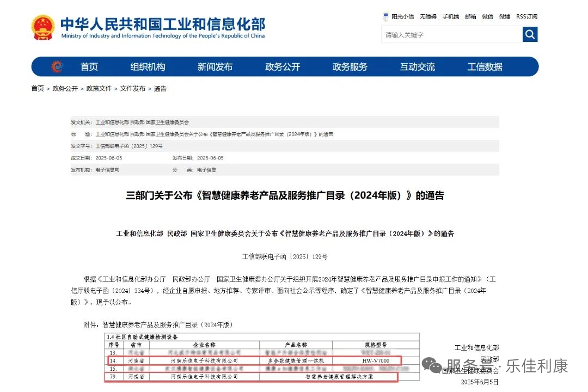Open the 互动交流 navigation menu
The image size is (588, 392).
417,66
